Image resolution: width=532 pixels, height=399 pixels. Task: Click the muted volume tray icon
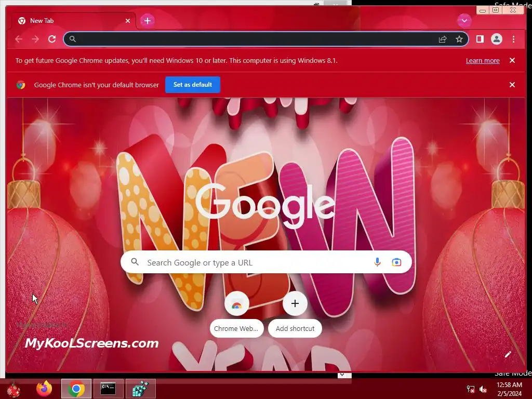(x=483, y=389)
